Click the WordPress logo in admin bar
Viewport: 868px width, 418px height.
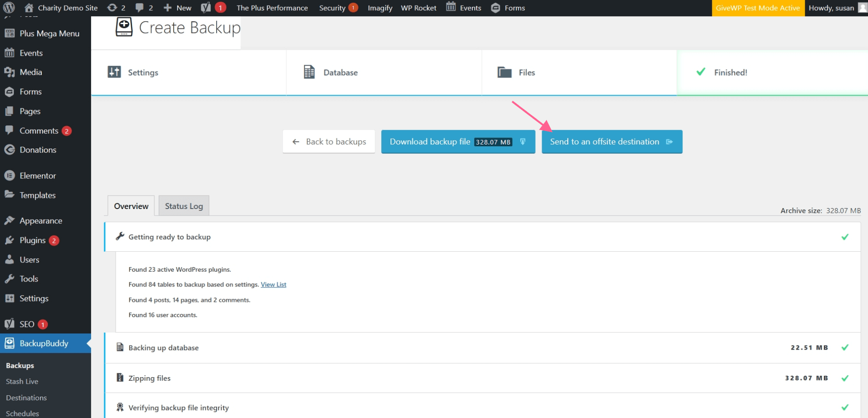pos(9,8)
